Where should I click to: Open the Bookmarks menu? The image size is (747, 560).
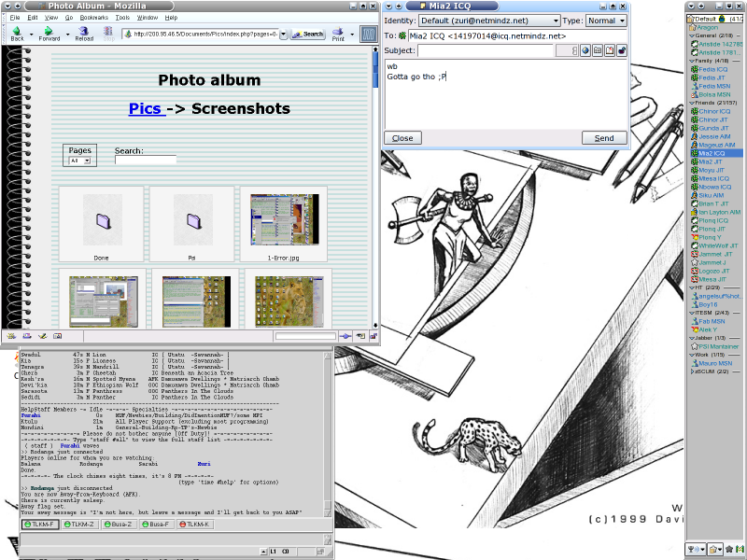(x=93, y=18)
